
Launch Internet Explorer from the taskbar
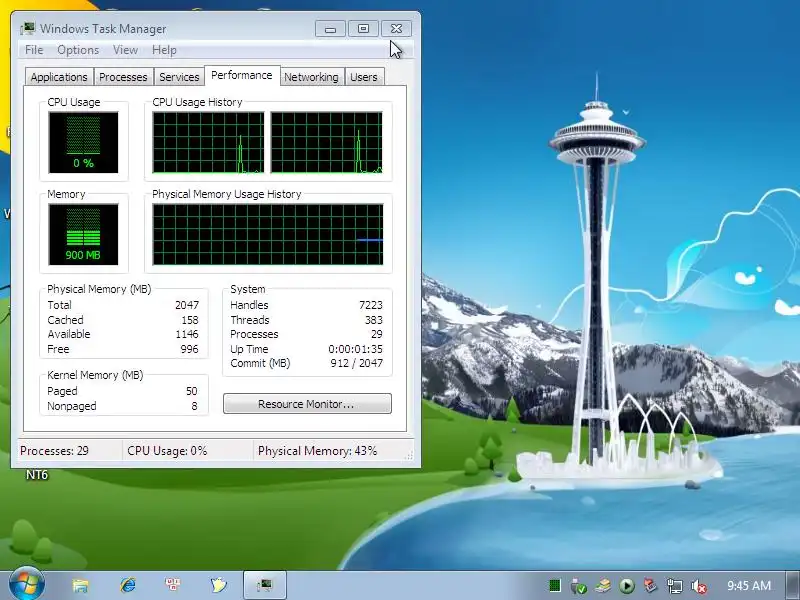coord(128,585)
